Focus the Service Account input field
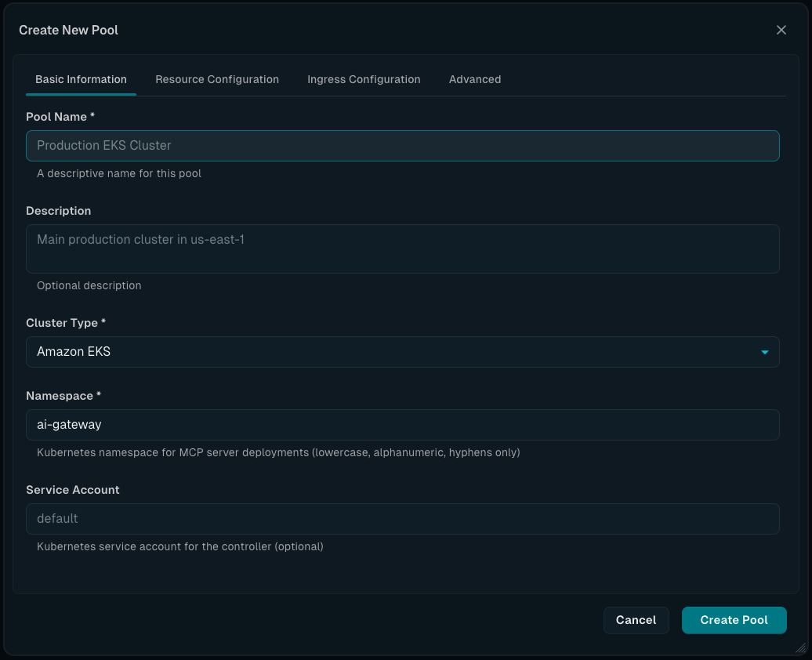 coord(403,519)
